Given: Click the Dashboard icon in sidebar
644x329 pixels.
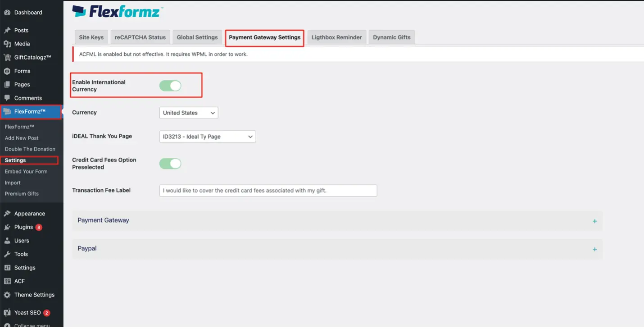Looking at the screenshot, I should [x=7, y=13].
